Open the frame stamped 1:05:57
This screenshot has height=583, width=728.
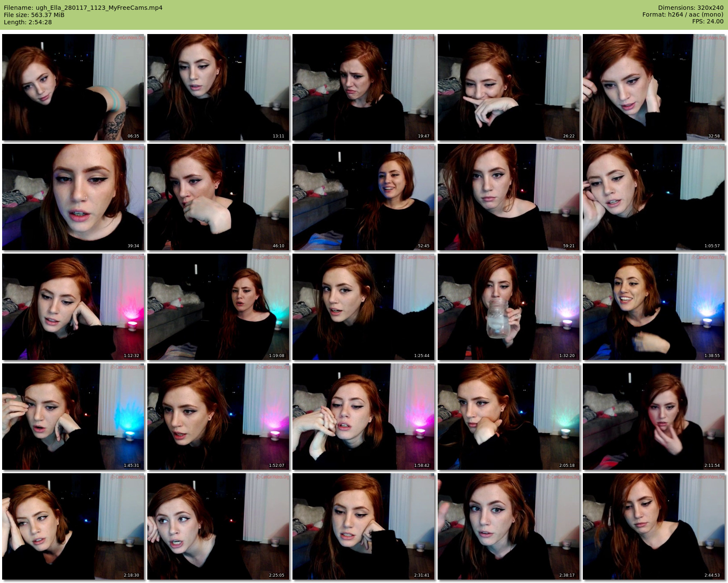(654, 197)
